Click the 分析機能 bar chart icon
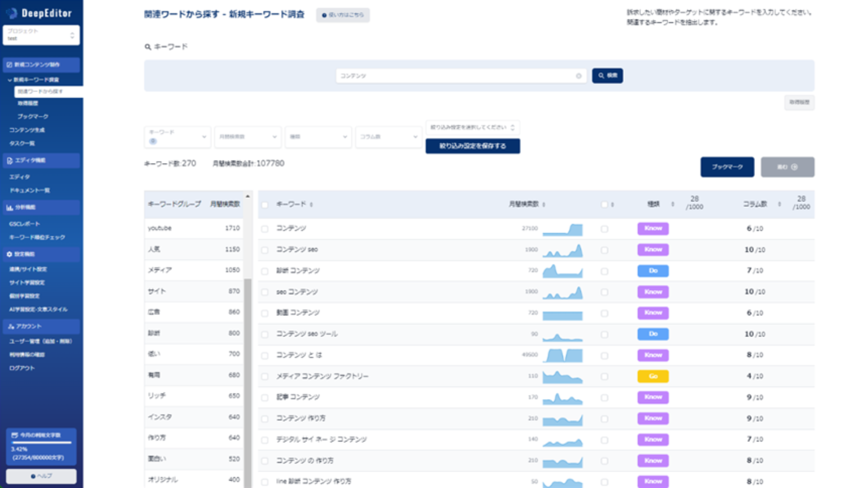The image size is (868, 488). 9,207
